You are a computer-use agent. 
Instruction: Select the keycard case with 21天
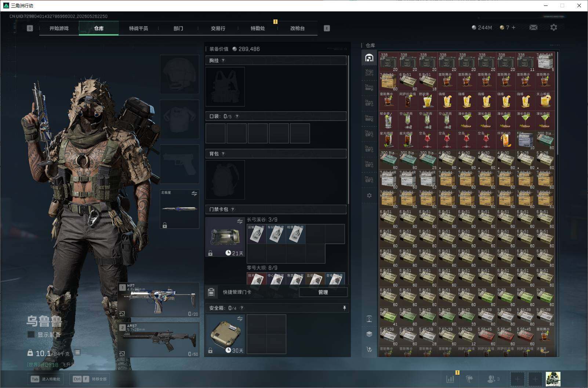click(225, 237)
